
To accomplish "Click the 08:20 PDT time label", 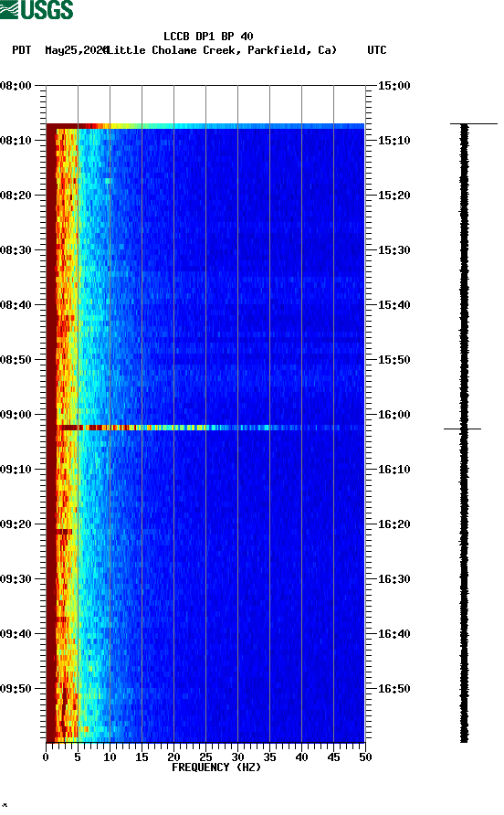I will coord(16,196).
